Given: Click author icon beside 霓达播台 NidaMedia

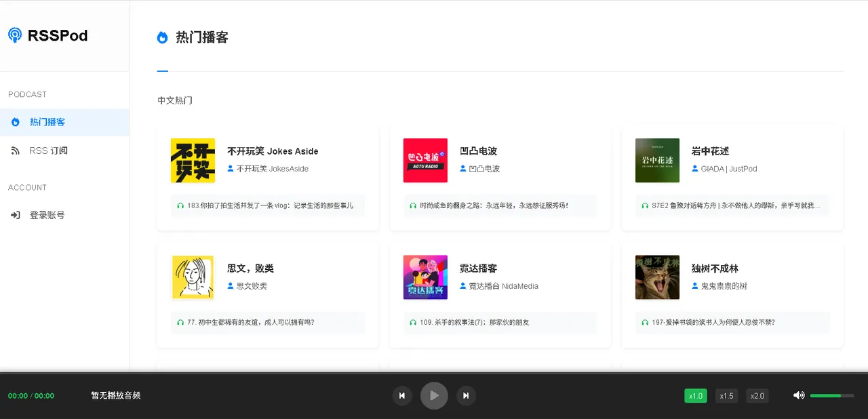Looking at the screenshot, I should pyautogui.click(x=463, y=286).
